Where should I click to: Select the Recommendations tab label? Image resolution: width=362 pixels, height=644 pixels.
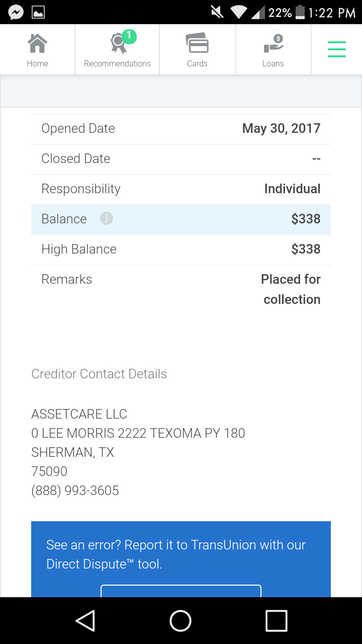click(x=117, y=63)
